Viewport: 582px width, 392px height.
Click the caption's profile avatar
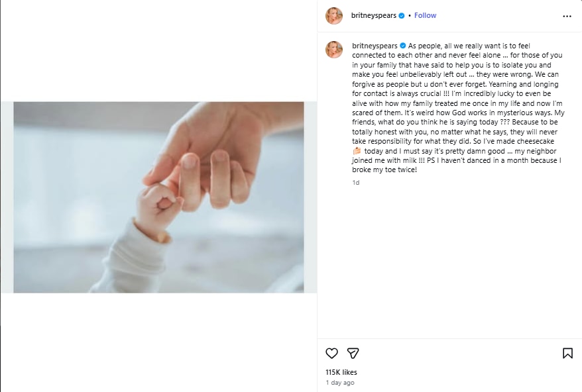coord(334,50)
